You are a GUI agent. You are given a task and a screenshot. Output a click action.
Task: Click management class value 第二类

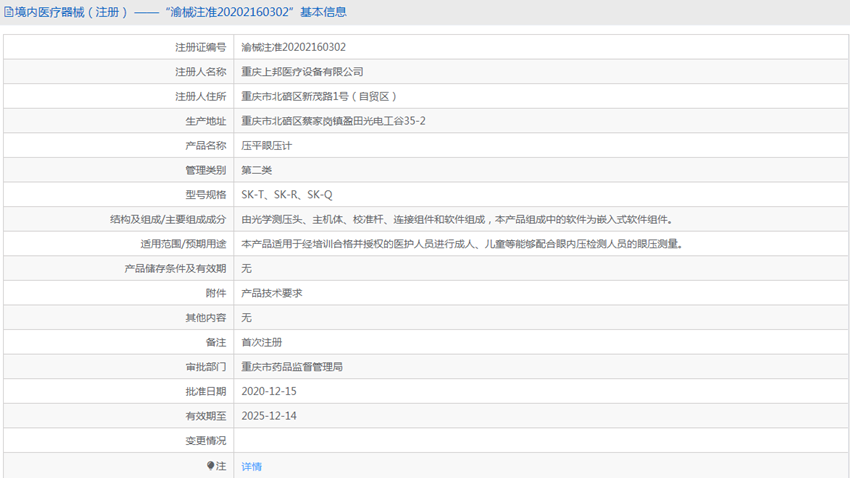pos(256,170)
